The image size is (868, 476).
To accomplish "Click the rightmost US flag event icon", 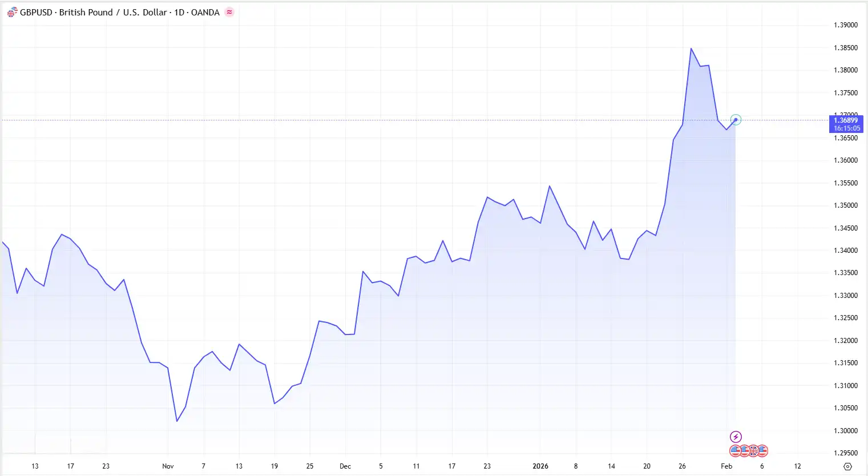I will click(x=763, y=451).
